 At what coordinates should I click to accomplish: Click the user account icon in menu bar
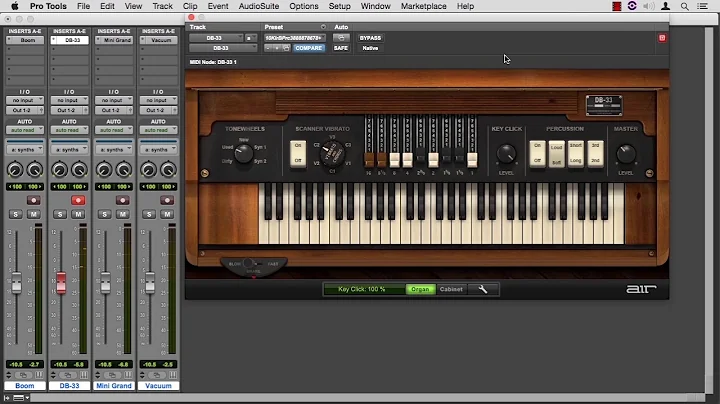click(x=665, y=6)
